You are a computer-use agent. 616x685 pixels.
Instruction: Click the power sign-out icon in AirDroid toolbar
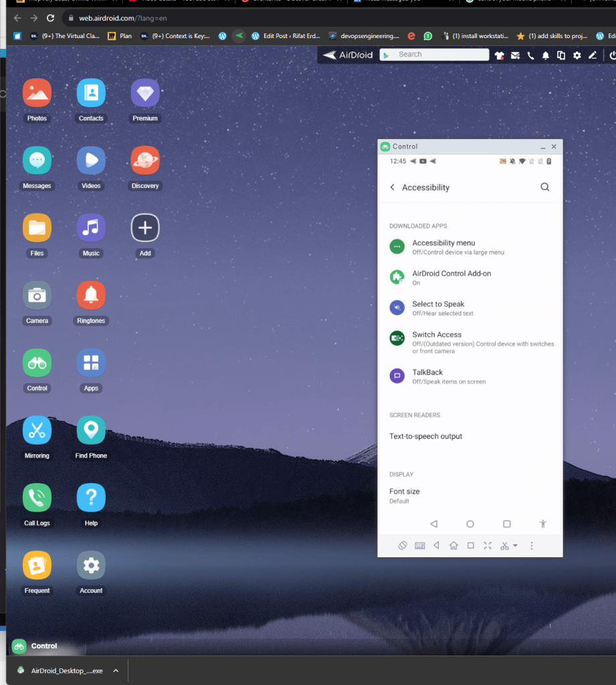click(x=613, y=55)
